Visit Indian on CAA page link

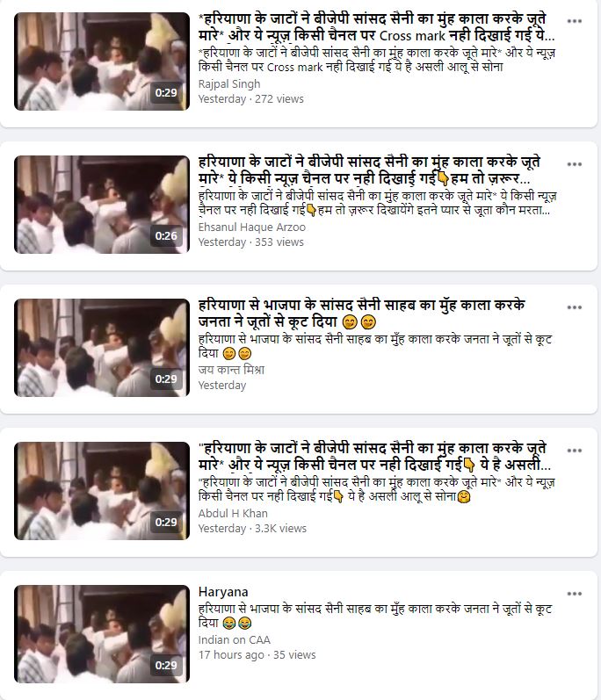234,640
